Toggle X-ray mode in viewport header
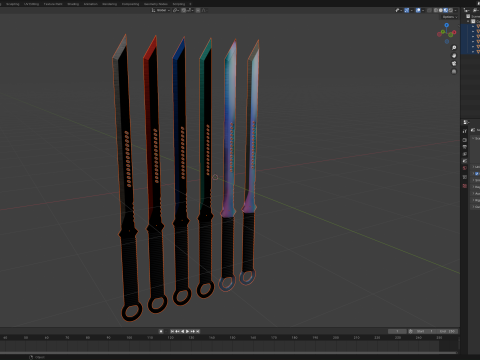This screenshot has height=360, width=480. [429, 10]
